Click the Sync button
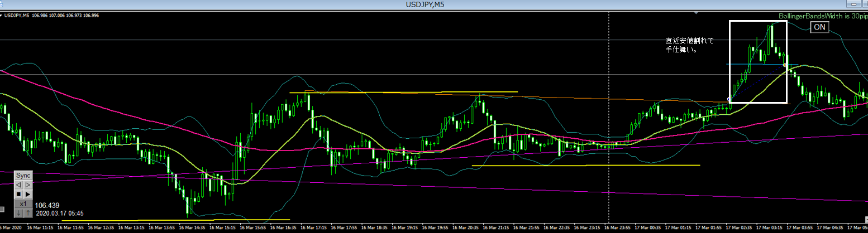Viewport: 868px width, 233px height. 23,175
